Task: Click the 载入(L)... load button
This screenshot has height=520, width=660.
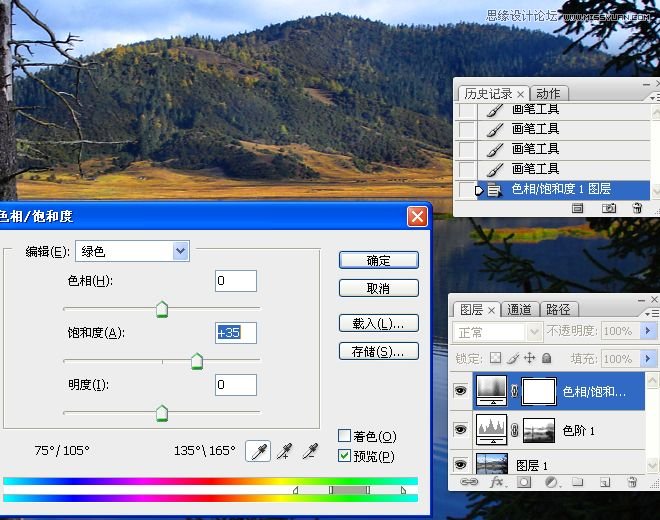Action: (x=378, y=323)
